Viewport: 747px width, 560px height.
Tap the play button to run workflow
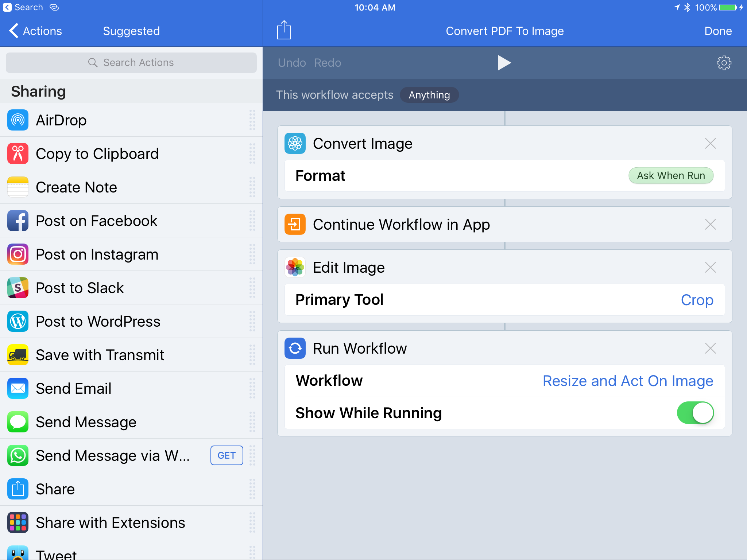[504, 62]
